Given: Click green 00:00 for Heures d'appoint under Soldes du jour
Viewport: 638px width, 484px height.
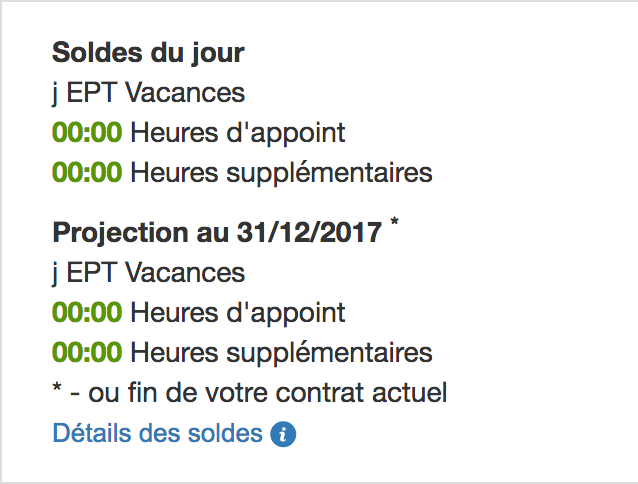Looking at the screenshot, I should pyautogui.click(x=87, y=132).
